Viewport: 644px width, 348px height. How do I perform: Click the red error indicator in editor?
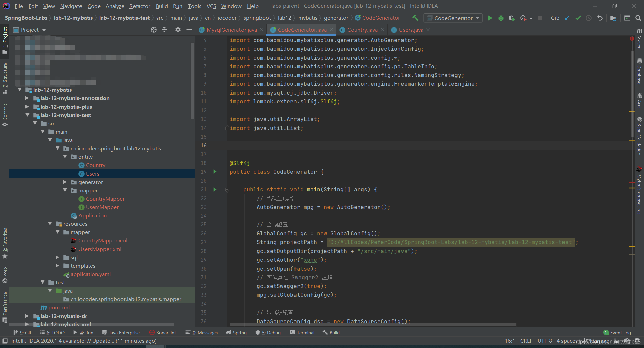632,39
